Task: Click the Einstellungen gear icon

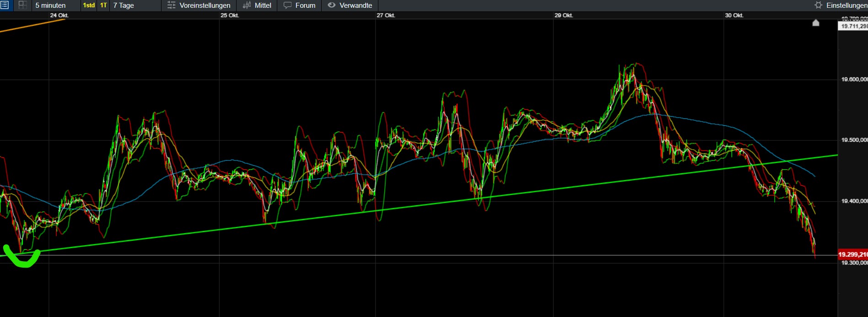Action: tap(818, 5)
